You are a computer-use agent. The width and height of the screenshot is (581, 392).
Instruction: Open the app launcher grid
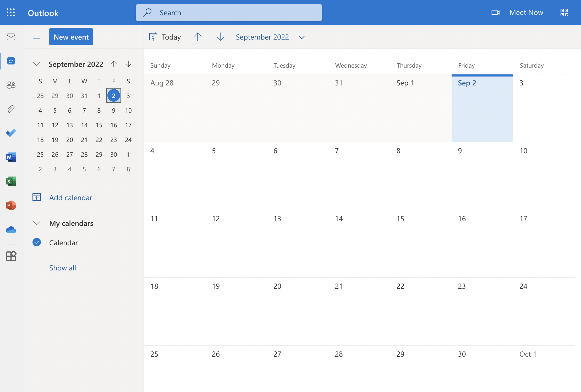click(x=11, y=12)
